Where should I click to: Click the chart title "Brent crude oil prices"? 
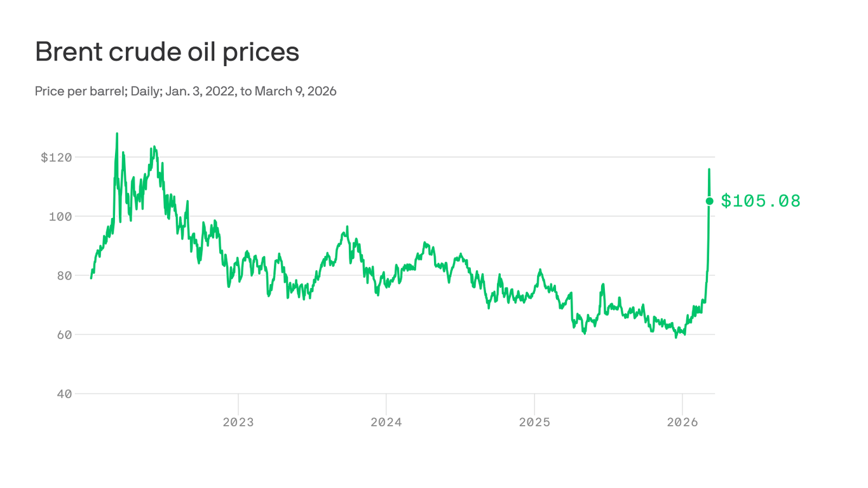(167, 51)
